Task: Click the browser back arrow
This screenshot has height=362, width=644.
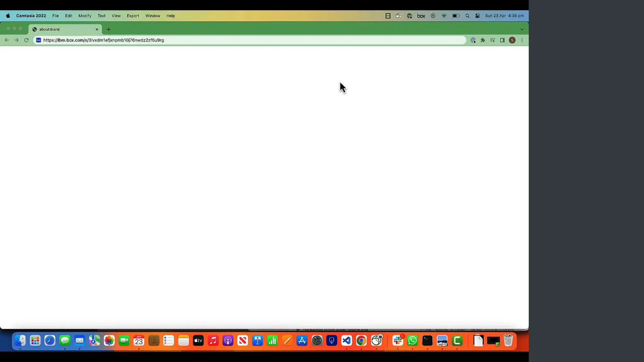Action: click(7, 40)
